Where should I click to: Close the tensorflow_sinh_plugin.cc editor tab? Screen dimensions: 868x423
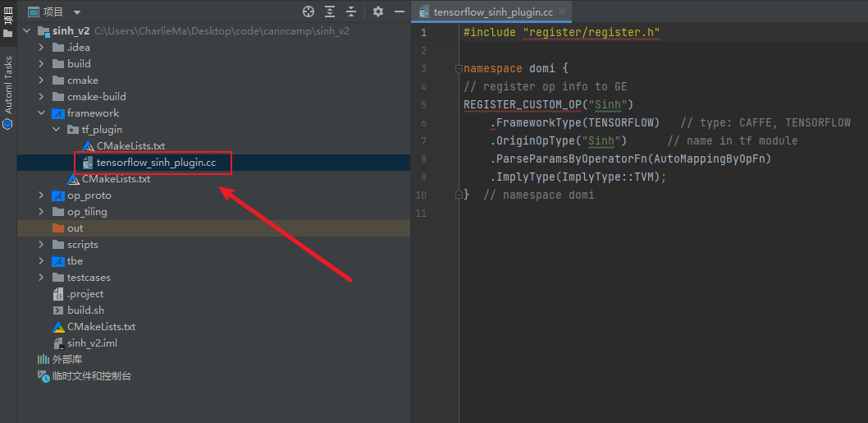coord(563,11)
